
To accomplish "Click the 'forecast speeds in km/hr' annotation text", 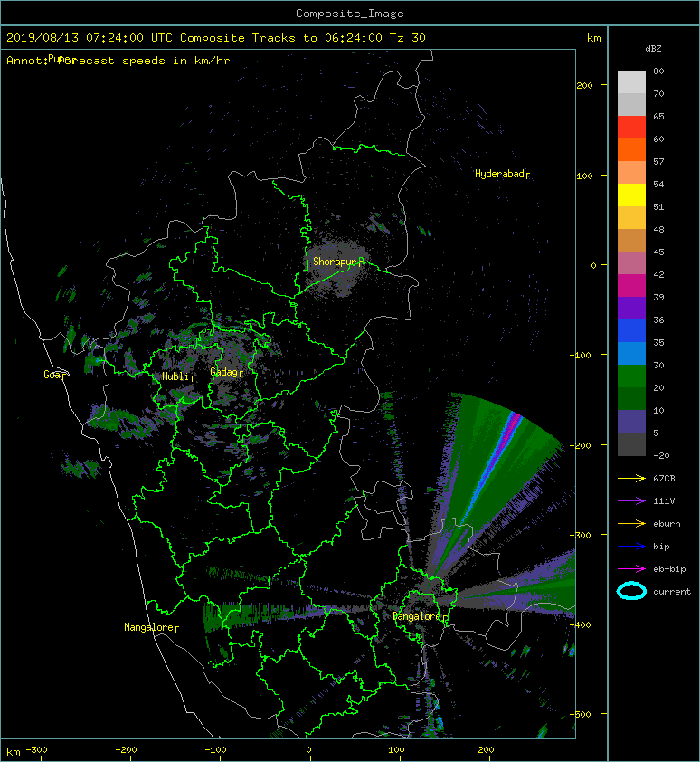I will point(146,61).
